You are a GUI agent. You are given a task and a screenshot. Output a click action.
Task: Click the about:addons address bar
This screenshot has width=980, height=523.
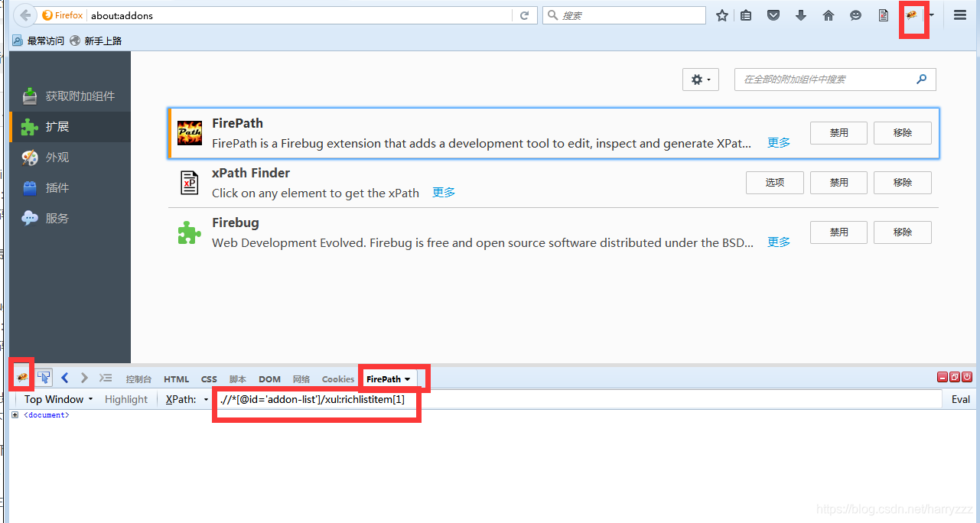click(299, 15)
